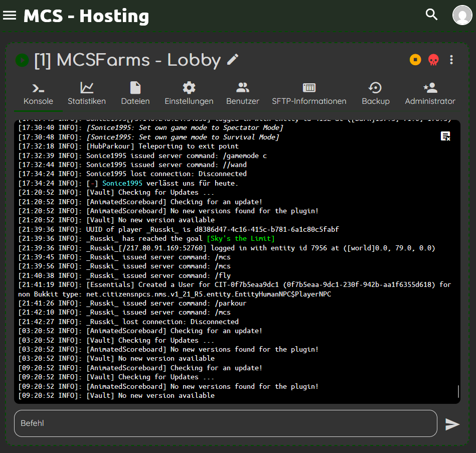
Task: Open the hamburger navigation menu
Action: pos(10,15)
